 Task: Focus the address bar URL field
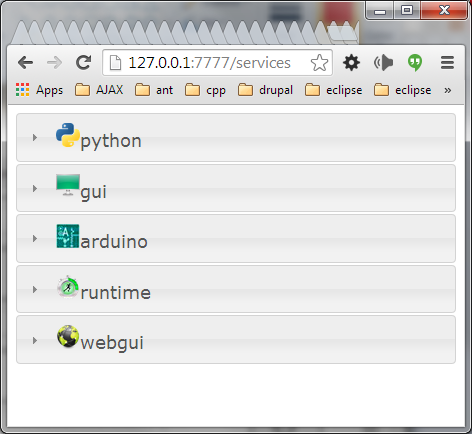click(x=209, y=63)
